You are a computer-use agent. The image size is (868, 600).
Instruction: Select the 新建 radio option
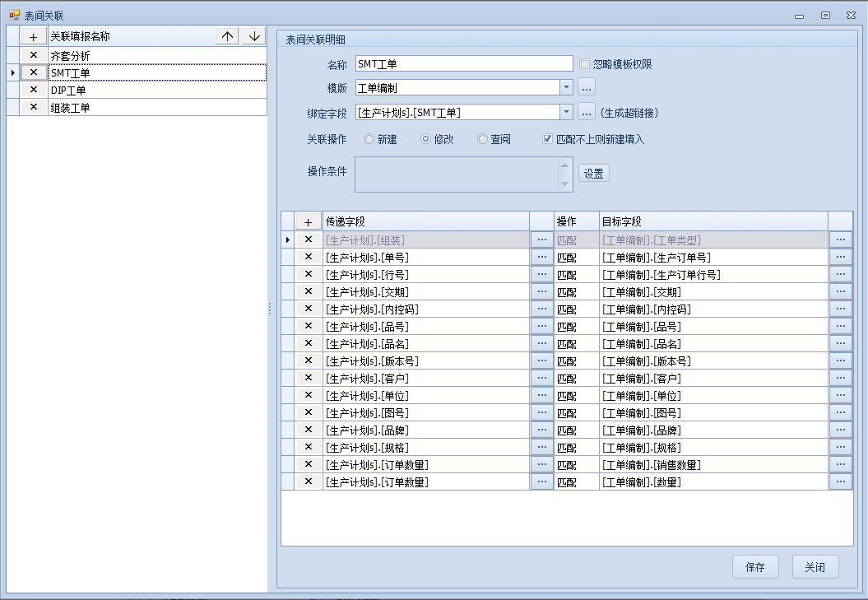tap(369, 139)
